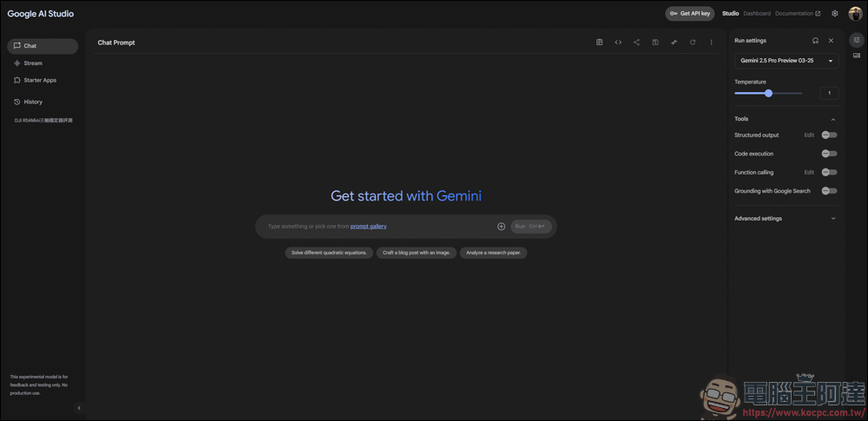Select Chat in the sidebar
Screen dimensions: 868x421
pyautogui.click(x=43, y=46)
